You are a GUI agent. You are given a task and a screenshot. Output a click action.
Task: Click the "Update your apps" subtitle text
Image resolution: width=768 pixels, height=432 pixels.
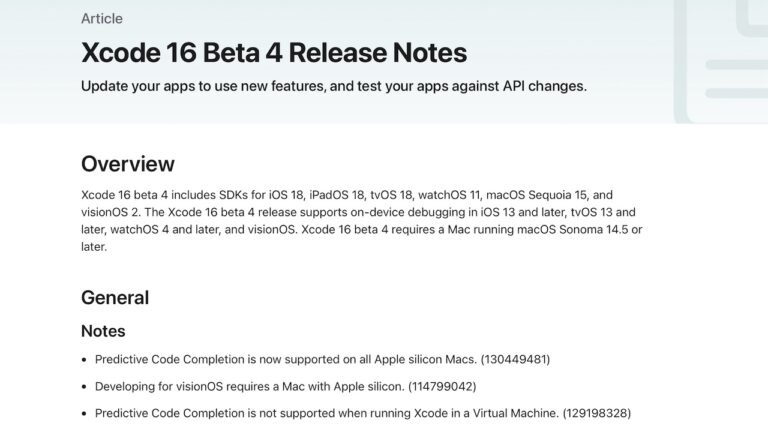333,86
